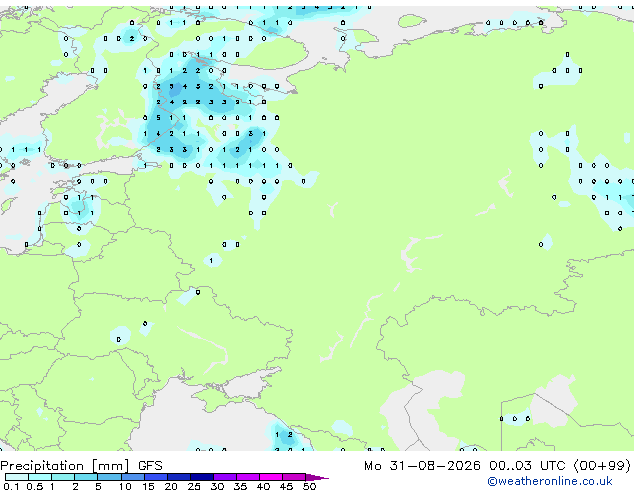Click the '0.1' label on the legend scale
This screenshot has width=634, height=490.
[11, 486]
